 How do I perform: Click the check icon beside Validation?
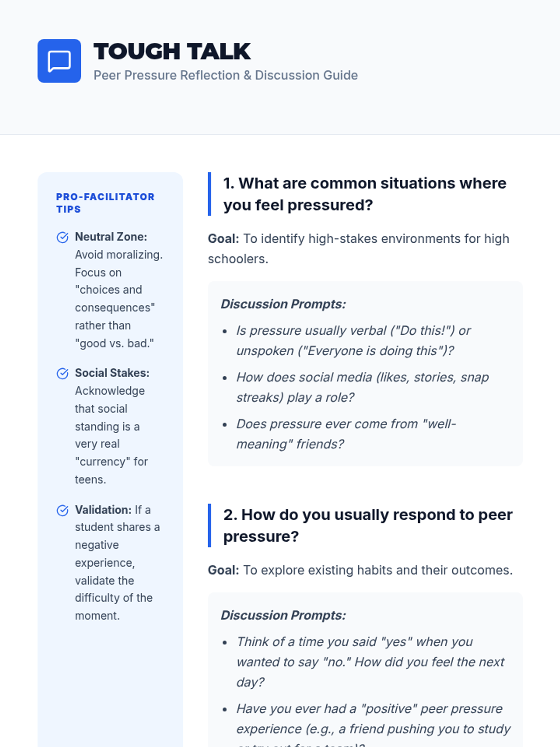(x=63, y=510)
